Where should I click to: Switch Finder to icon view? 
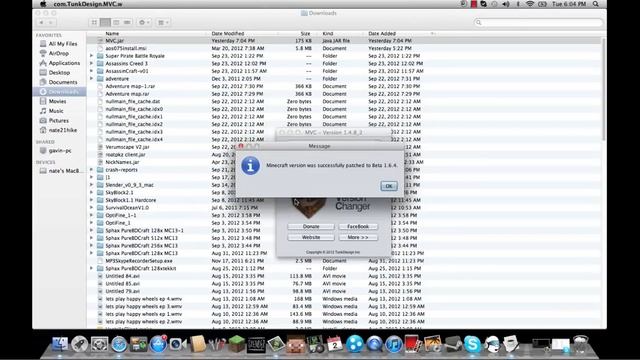point(94,22)
